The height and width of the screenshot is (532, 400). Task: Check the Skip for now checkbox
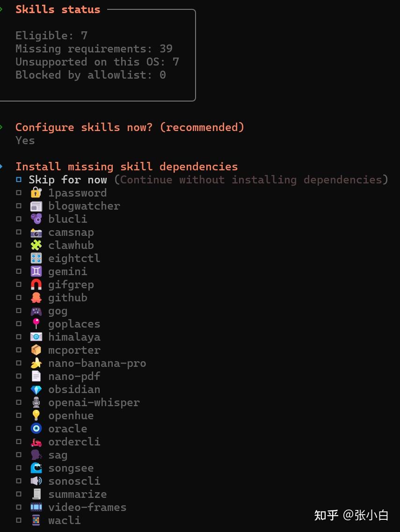(19, 180)
